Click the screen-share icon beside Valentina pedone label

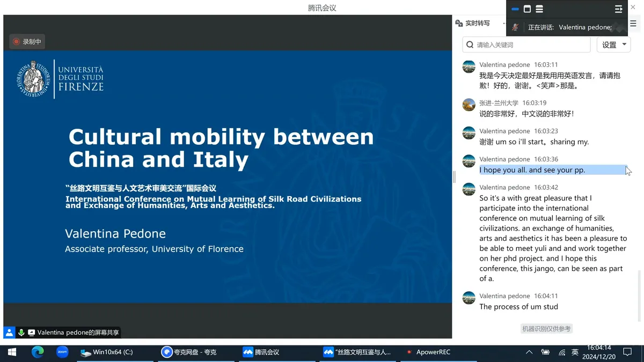32,333
